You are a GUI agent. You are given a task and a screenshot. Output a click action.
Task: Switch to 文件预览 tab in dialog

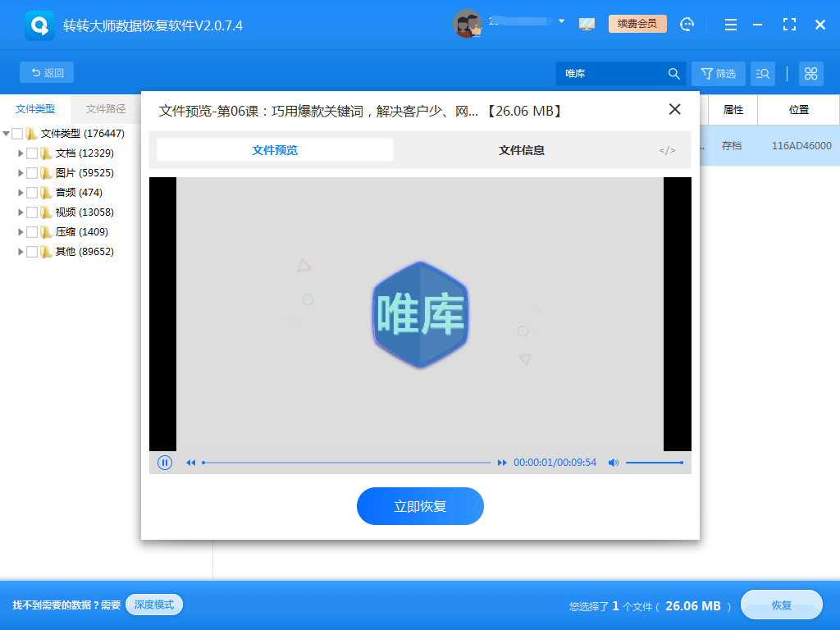275,150
